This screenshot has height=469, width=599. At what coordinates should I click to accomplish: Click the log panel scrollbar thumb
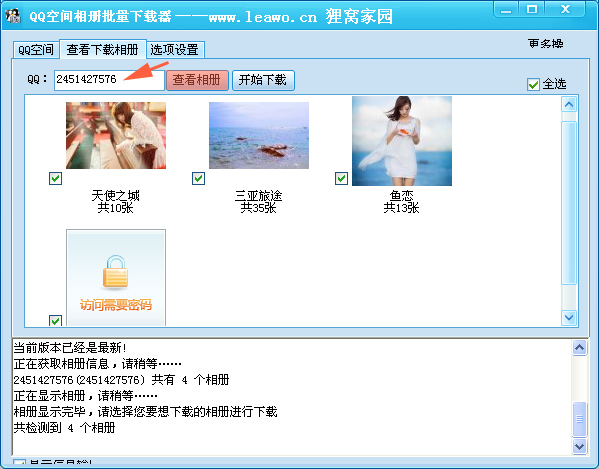[x=580, y=419]
